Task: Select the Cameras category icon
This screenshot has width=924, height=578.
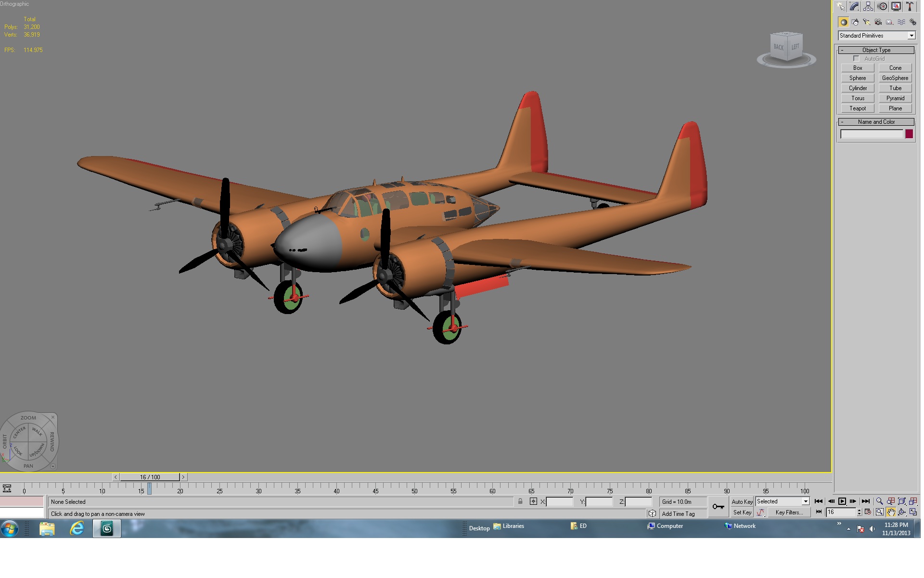Action: (x=878, y=22)
